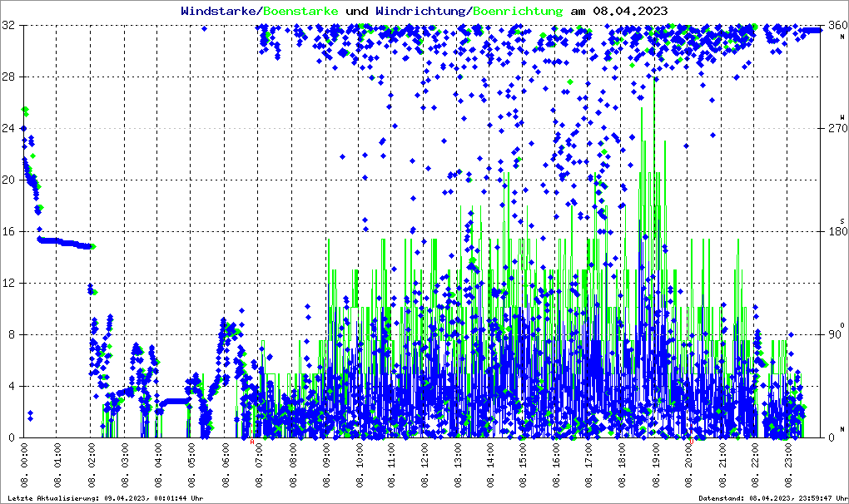The height and width of the screenshot is (504, 849).
Task: Click the time label 08. 21:00
Action: pyautogui.click(x=722, y=466)
